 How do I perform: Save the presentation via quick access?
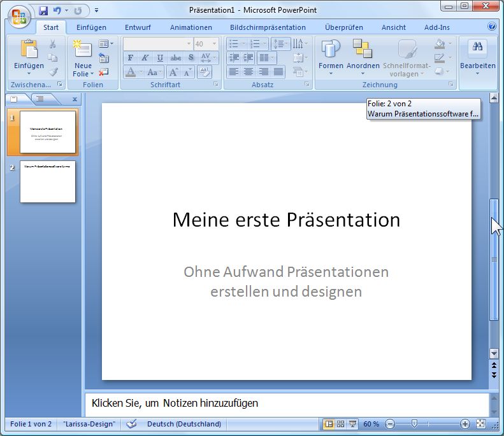43,11
